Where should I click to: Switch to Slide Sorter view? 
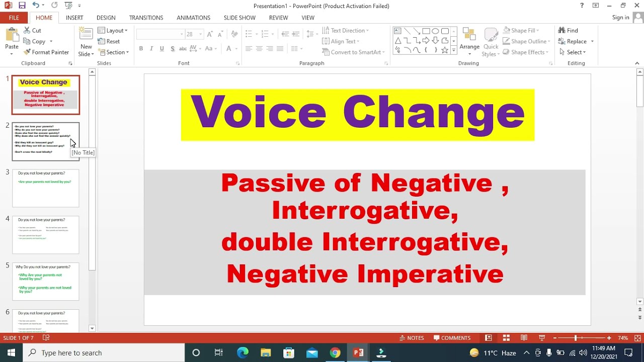point(506,338)
